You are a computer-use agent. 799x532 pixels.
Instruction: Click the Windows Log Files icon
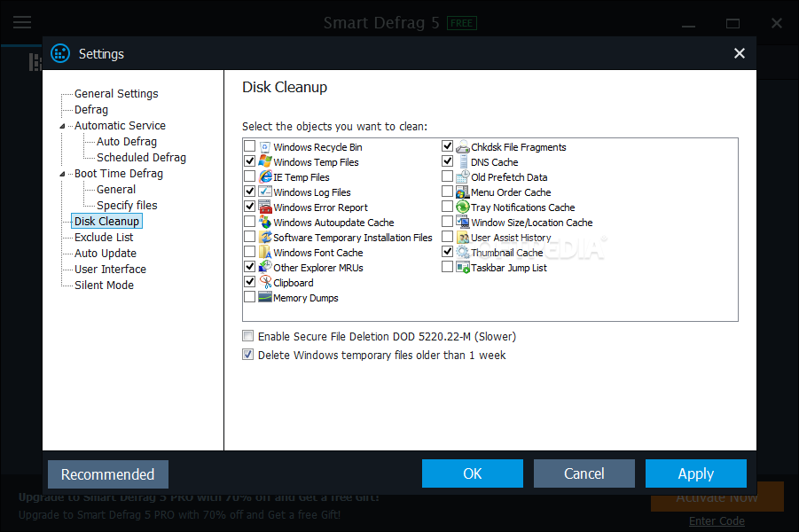[x=265, y=192]
